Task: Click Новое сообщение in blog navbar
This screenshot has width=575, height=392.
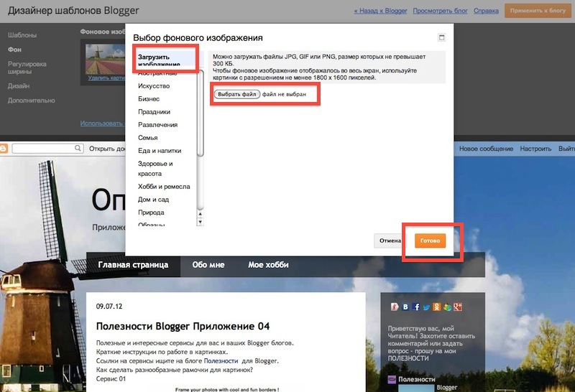Action: click(486, 149)
